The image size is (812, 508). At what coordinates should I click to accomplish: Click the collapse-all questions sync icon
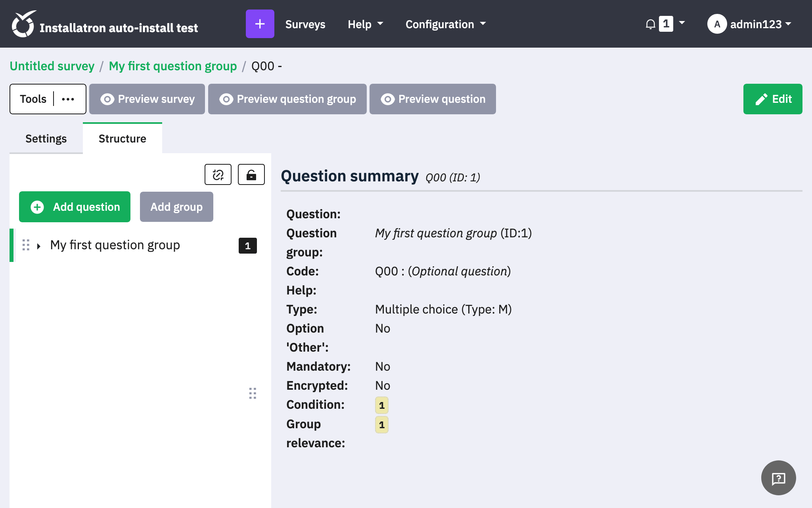point(218,175)
